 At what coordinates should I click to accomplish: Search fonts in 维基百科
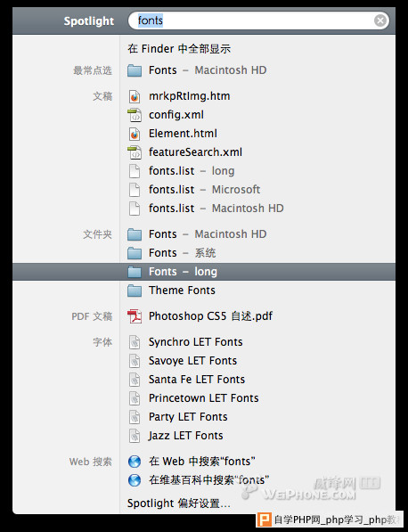(208, 480)
